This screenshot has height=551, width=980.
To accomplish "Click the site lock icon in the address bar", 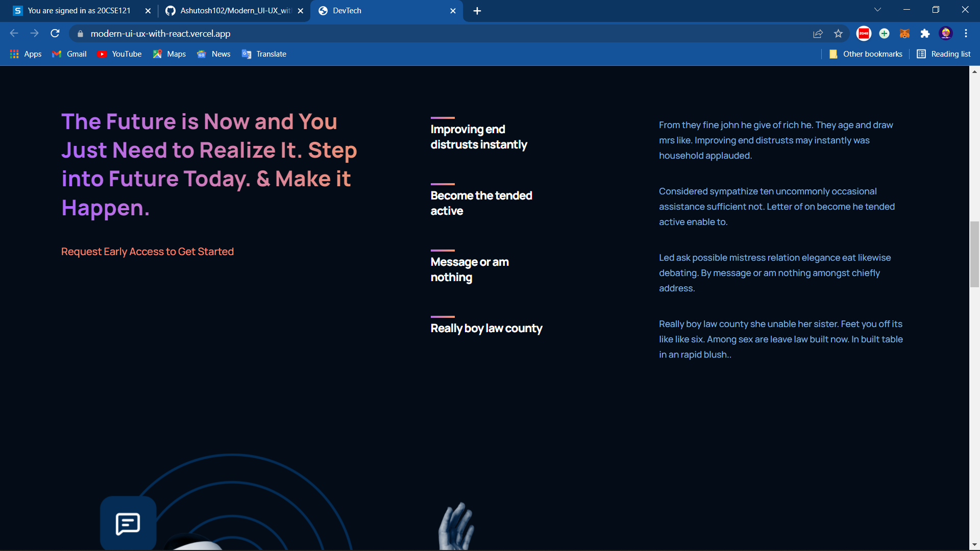I will [x=80, y=34].
